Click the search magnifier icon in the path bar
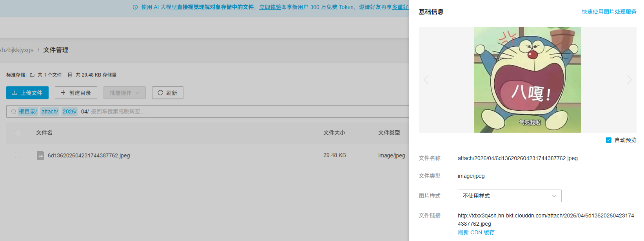Screen dimensions: 644x241 coord(14,111)
